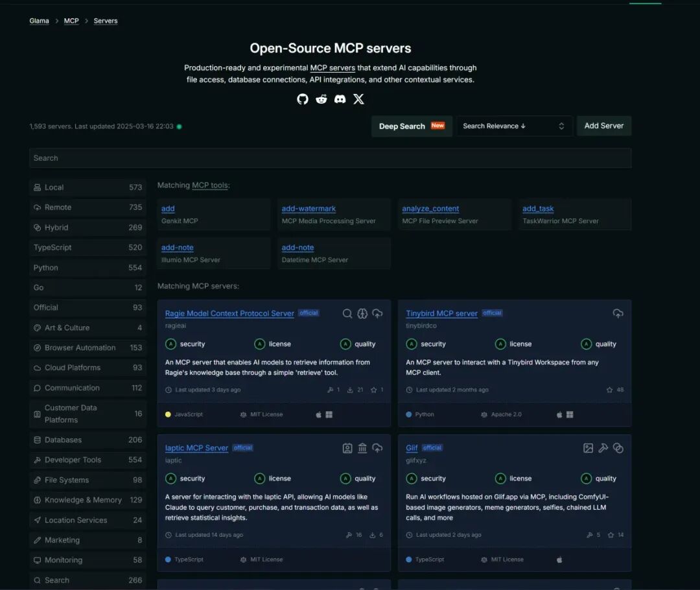Filter by Go language
Image resolution: width=700 pixels, height=590 pixels.
[x=88, y=288]
